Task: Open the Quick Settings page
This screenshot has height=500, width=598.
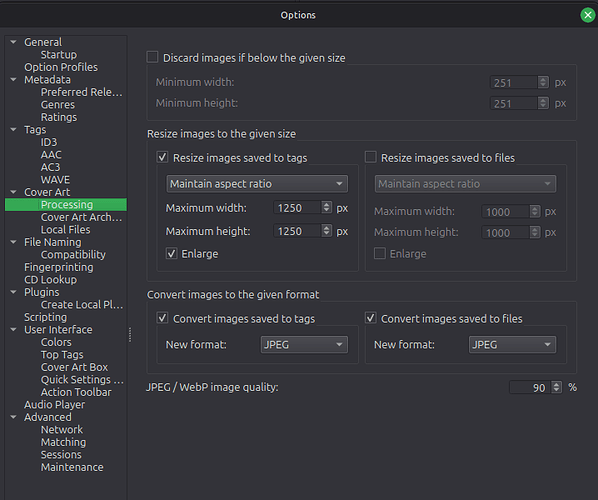Action: tap(82, 379)
